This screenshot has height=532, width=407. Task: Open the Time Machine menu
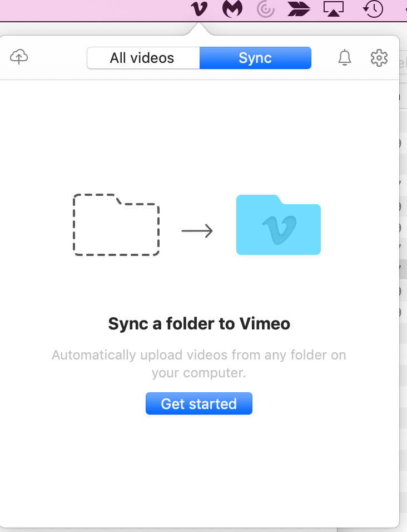[x=373, y=9]
